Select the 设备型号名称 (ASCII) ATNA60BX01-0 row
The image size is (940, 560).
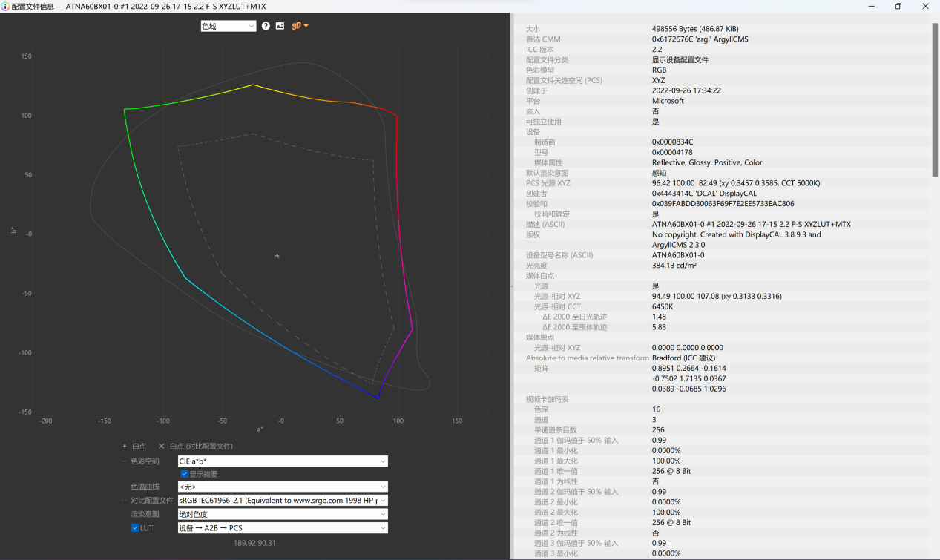[721, 255]
